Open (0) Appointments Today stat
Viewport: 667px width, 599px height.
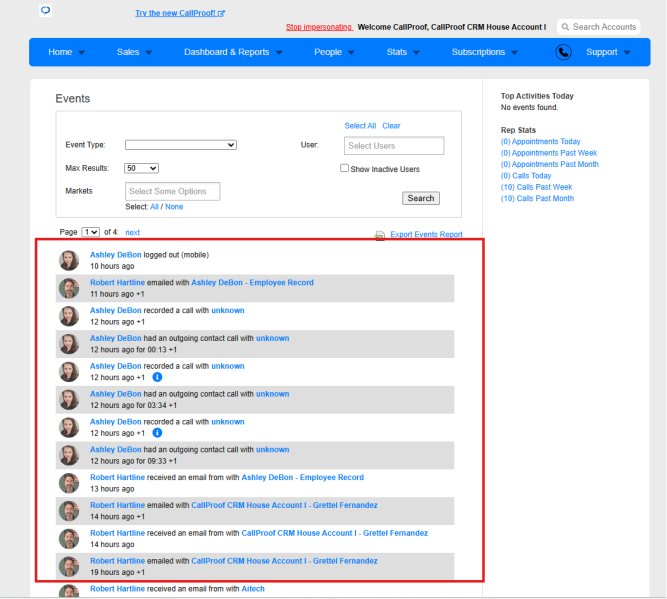(x=540, y=142)
